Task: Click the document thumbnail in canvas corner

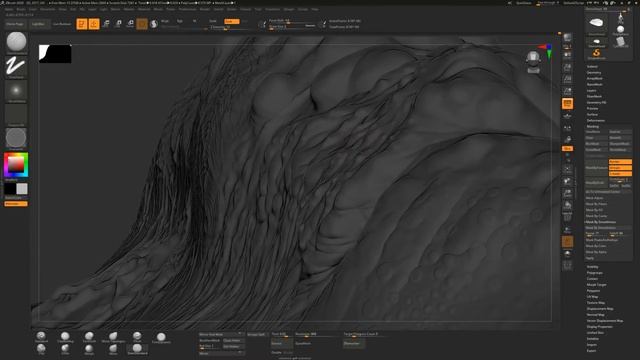Action: pos(55,54)
